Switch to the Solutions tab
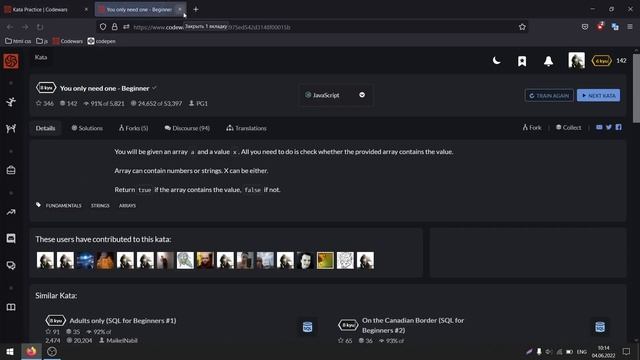 [87, 128]
